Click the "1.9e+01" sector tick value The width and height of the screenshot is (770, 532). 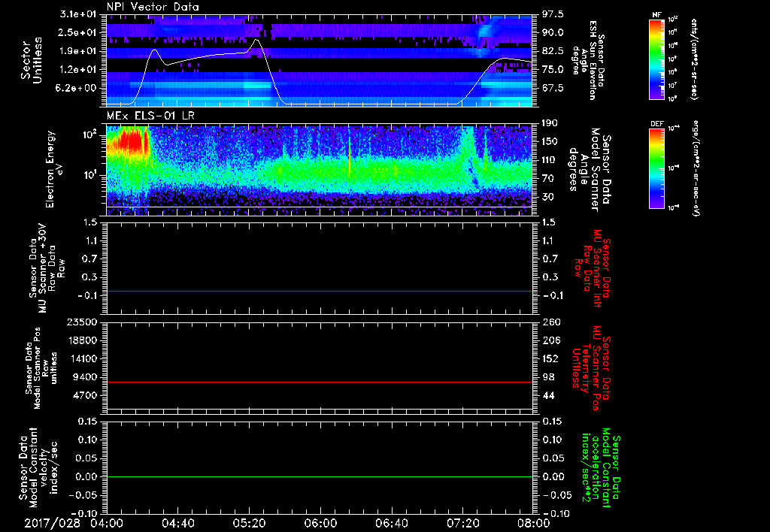pos(78,51)
